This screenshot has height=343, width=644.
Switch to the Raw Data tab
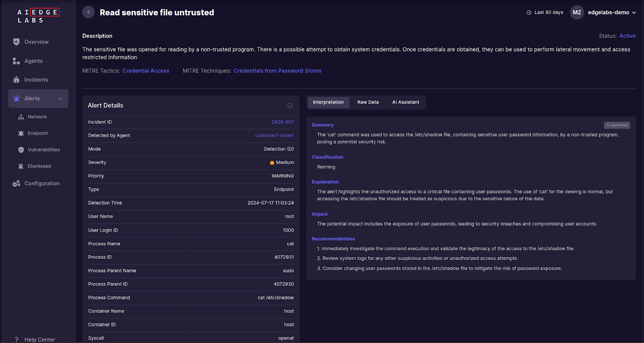[368, 102]
